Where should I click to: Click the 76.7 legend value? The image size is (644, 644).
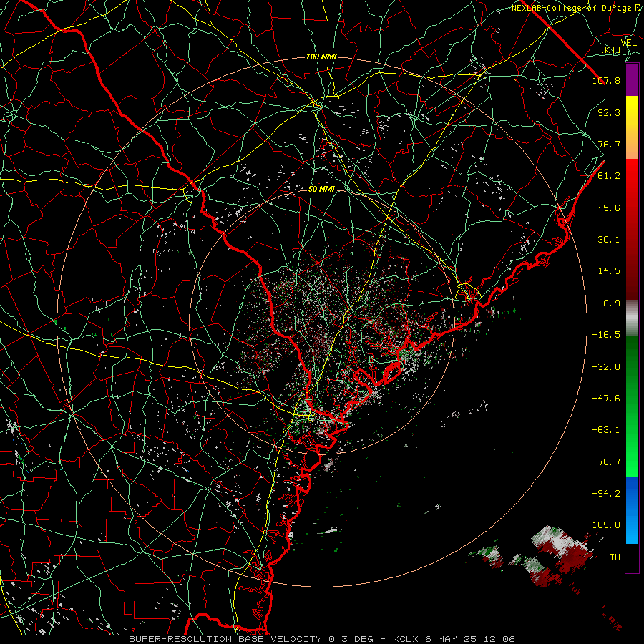(x=609, y=144)
